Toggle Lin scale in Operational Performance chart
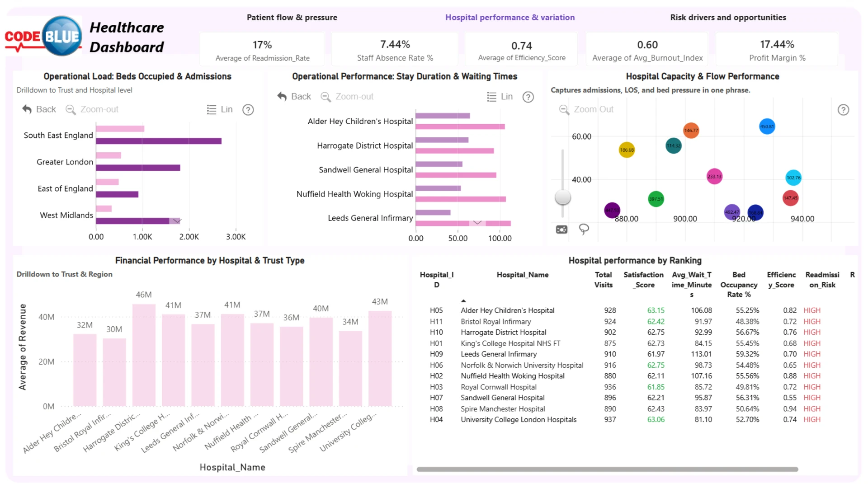 500,97
